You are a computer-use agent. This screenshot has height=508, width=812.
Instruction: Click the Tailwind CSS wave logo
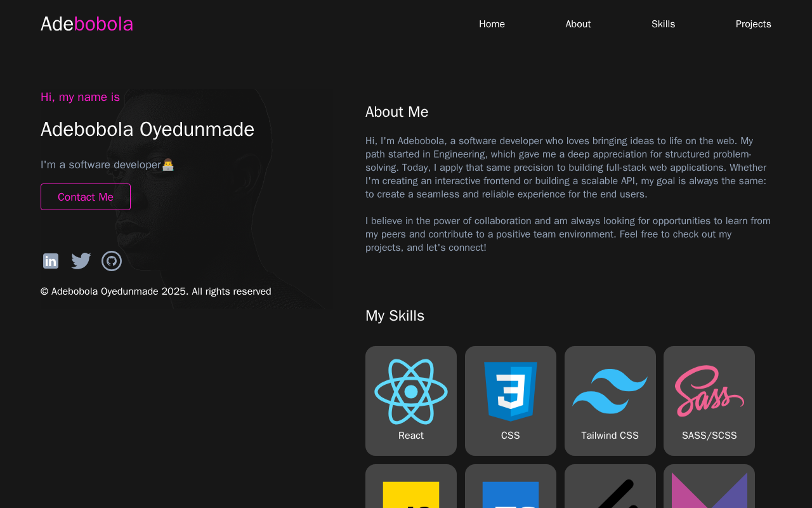(x=610, y=392)
